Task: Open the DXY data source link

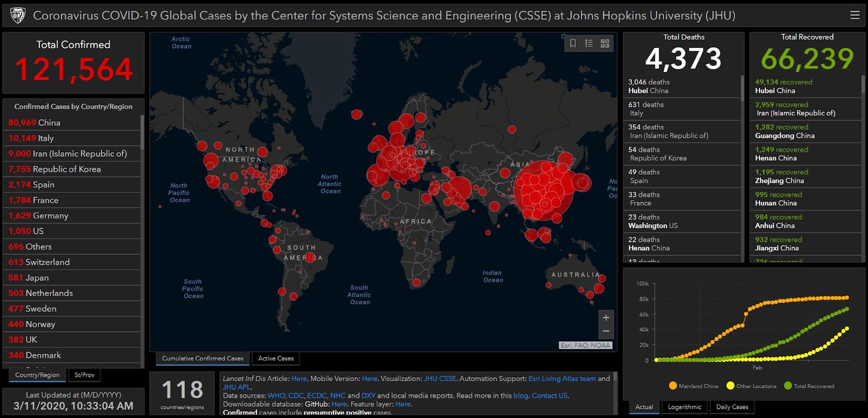Action: (368, 396)
